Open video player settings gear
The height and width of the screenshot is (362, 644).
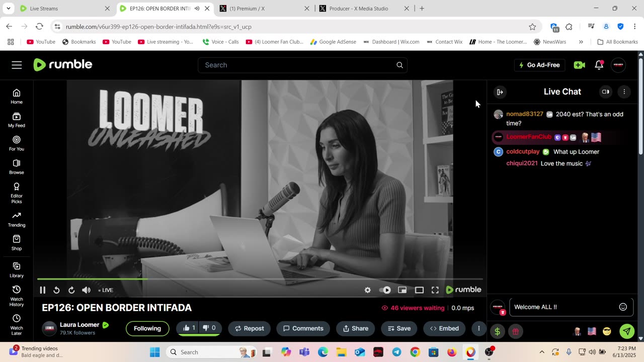click(368, 290)
